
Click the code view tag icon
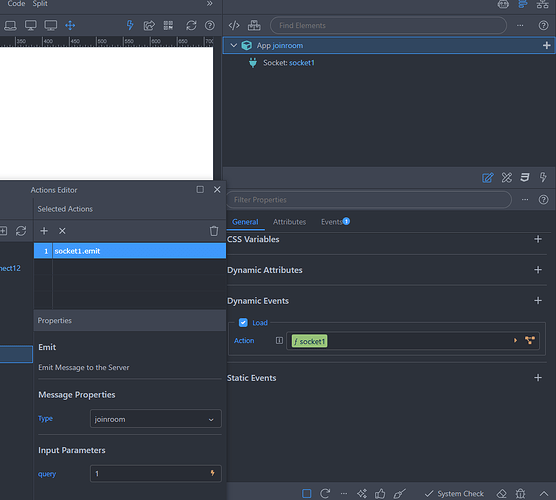pyautogui.click(x=234, y=26)
